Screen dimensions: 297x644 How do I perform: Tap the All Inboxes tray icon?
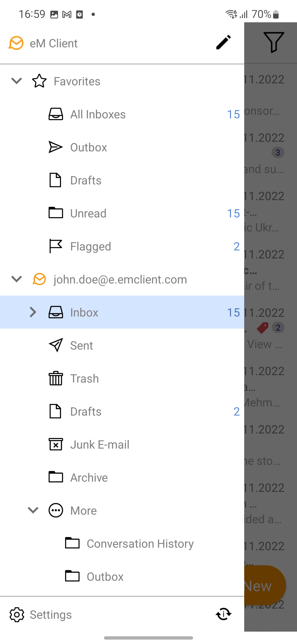pyautogui.click(x=56, y=114)
